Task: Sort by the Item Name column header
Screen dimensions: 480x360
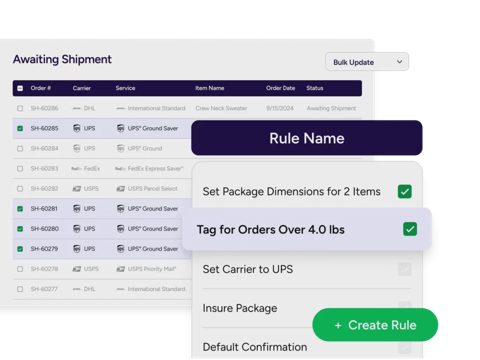Action: 210,88
